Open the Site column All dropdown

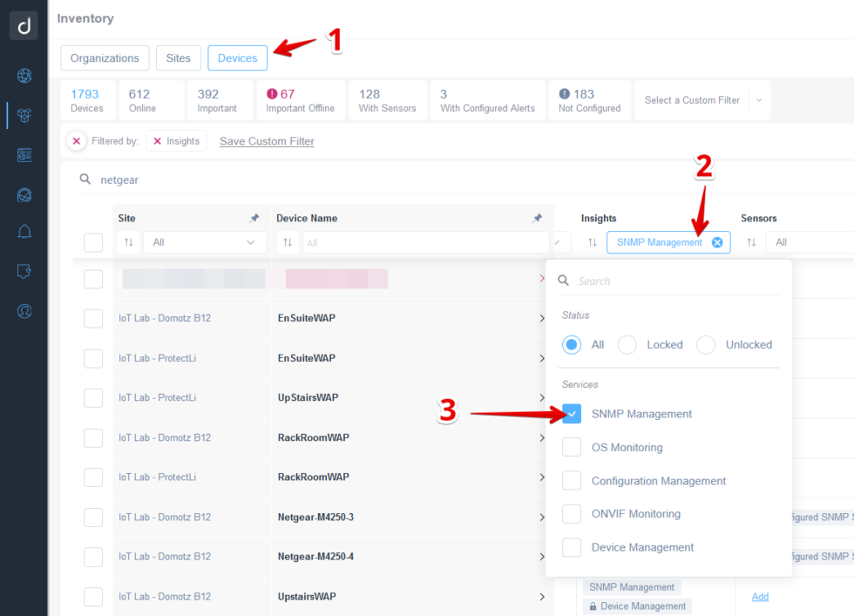point(204,242)
